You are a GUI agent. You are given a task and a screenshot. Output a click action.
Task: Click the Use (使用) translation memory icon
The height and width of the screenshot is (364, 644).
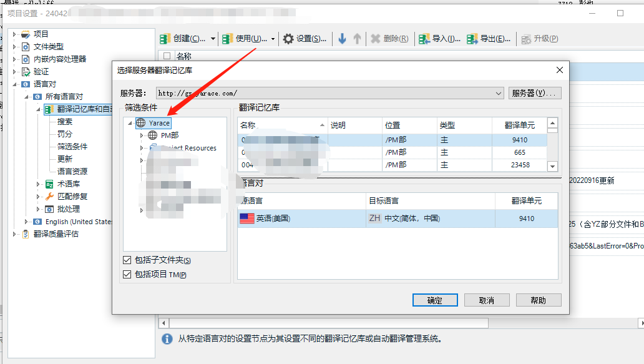(x=228, y=39)
